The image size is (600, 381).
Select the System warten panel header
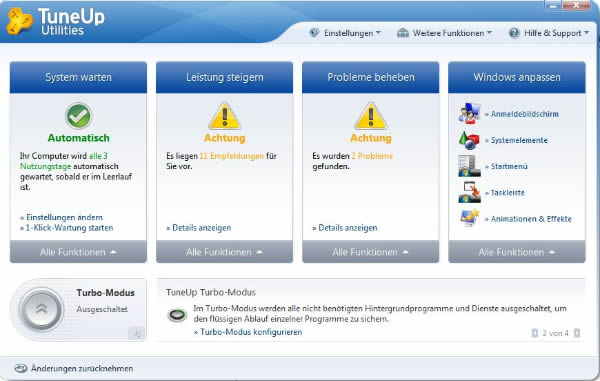(78, 77)
